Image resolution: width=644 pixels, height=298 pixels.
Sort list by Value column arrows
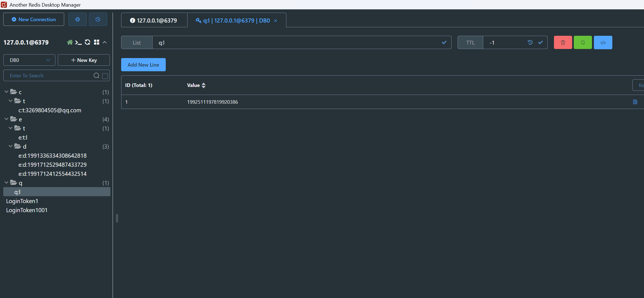point(203,85)
